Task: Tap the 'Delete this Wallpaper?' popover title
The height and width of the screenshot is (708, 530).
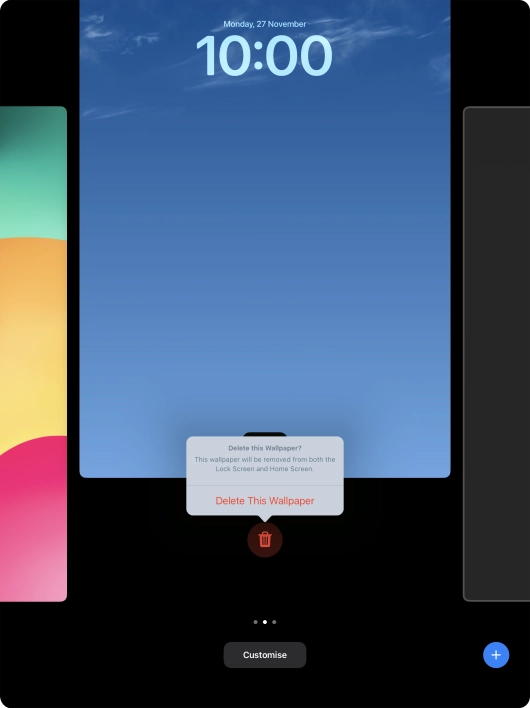Action: pyautogui.click(x=265, y=448)
